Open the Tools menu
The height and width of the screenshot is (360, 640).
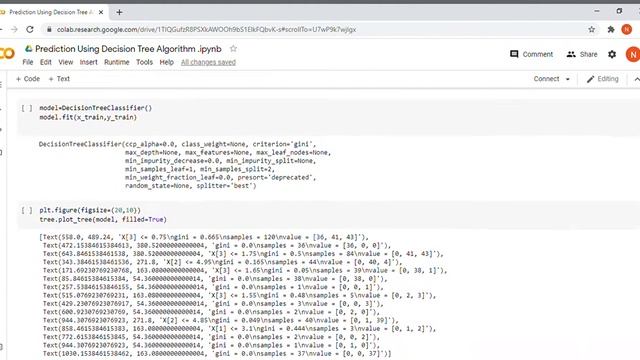(x=144, y=62)
